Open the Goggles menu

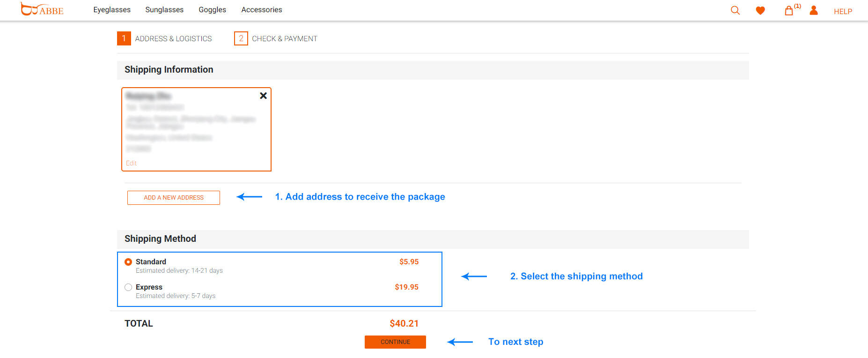(x=212, y=10)
